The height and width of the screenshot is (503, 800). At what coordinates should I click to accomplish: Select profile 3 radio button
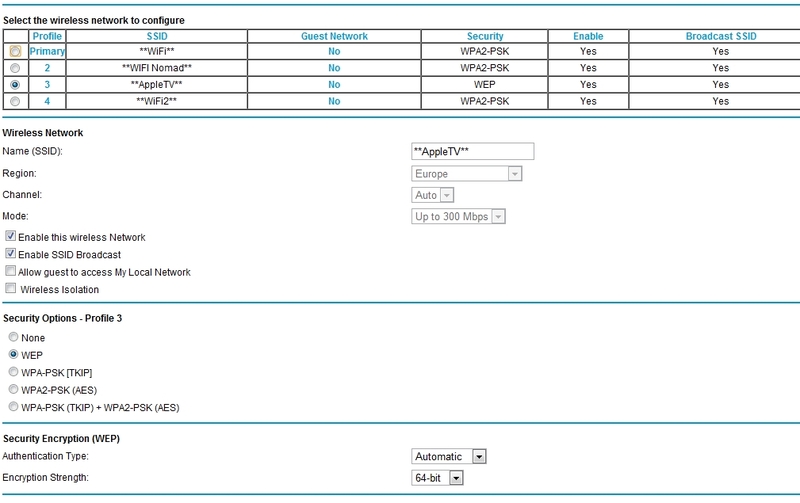point(15,85)
